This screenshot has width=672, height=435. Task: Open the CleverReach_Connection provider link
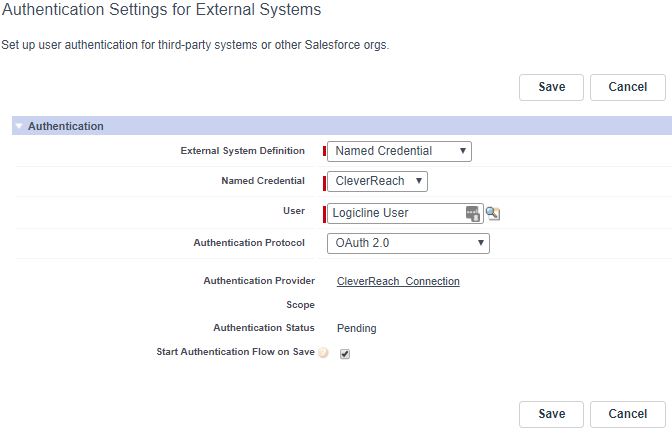pos(398,282)
